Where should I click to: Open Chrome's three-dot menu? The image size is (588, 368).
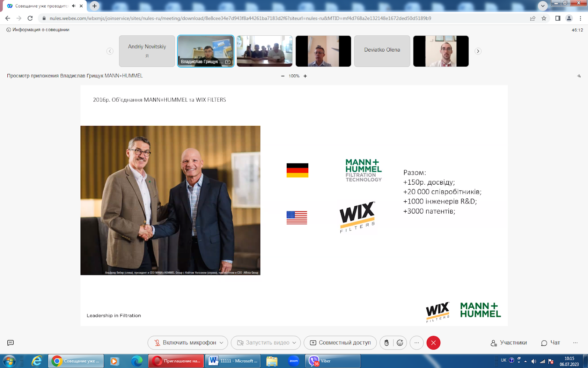(x=580, y=18)
